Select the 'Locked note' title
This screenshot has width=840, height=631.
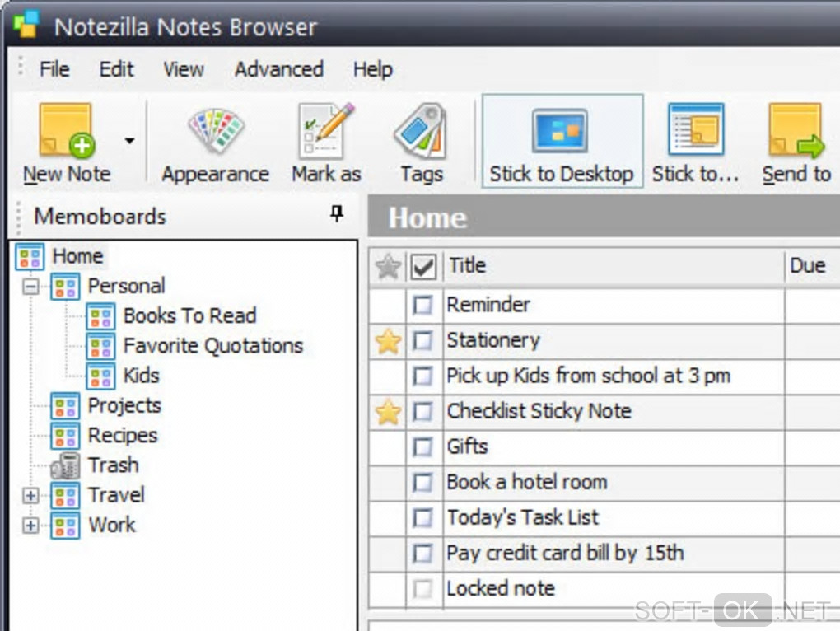(x=501, y=589)
